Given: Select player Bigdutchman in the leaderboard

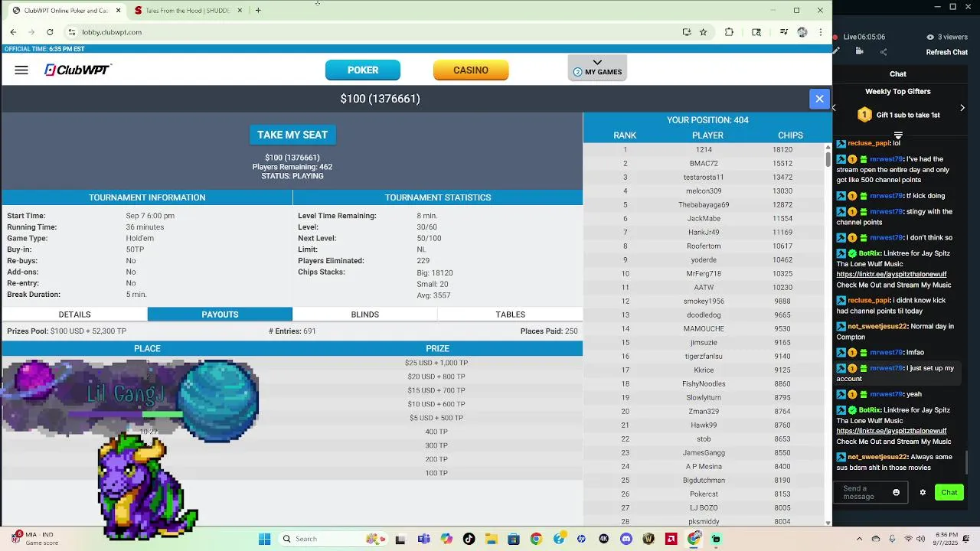Looking at the screenshot, I should coord(704,481).
